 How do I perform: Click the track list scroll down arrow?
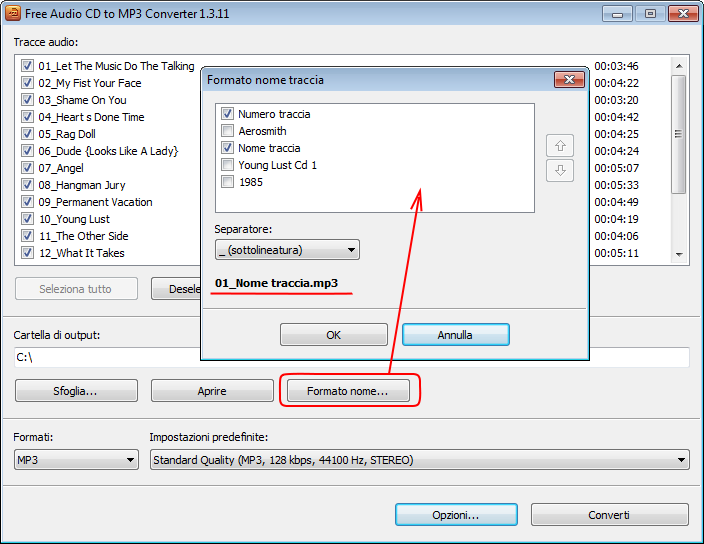tap(679, 254)
